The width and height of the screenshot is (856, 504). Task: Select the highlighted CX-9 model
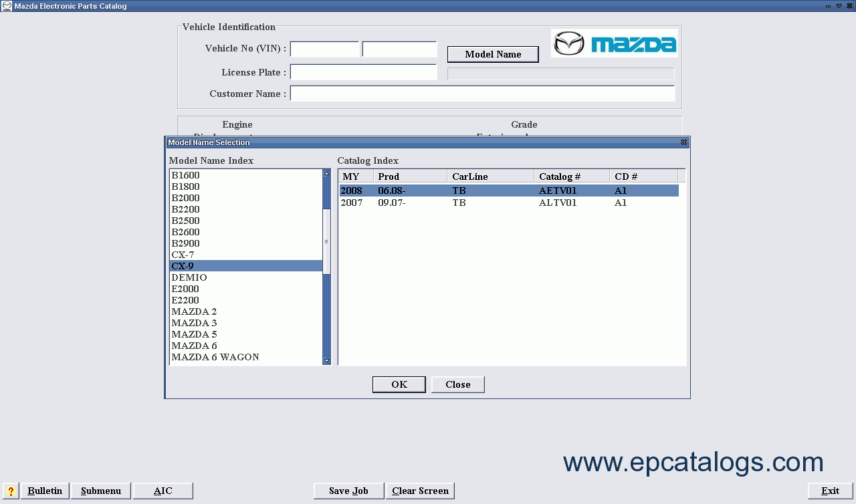click(246, 266)
